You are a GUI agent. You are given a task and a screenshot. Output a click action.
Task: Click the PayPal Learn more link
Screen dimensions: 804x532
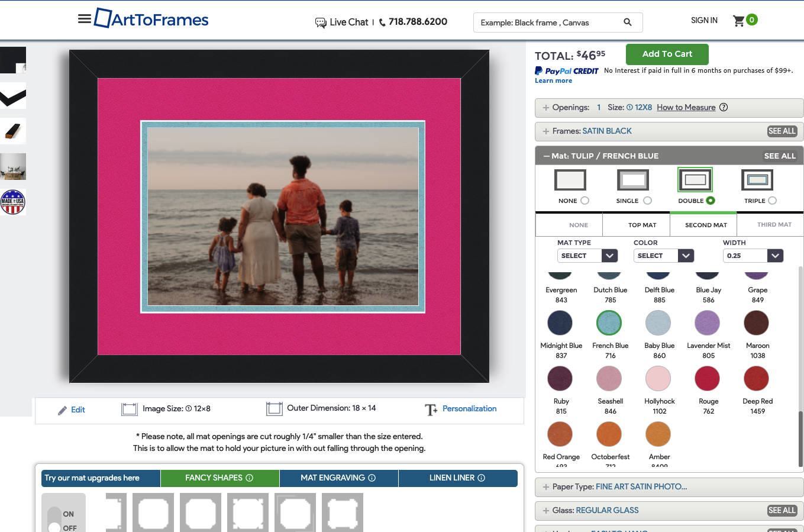553,81
